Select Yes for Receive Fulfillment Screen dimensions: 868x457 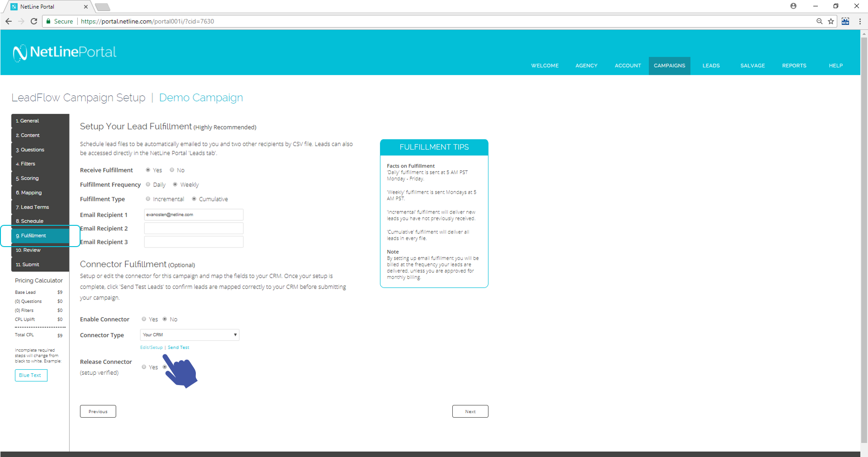pyautogui.click(x=148, y=170)
